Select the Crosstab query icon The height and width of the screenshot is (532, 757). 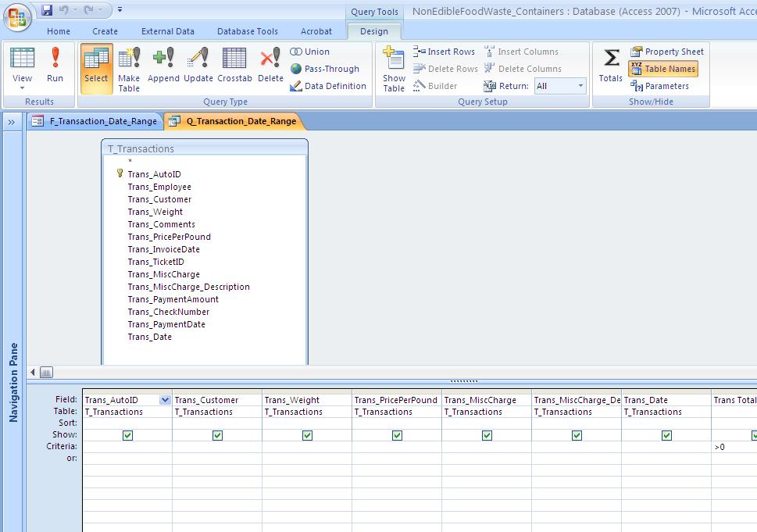pos(234,66)
